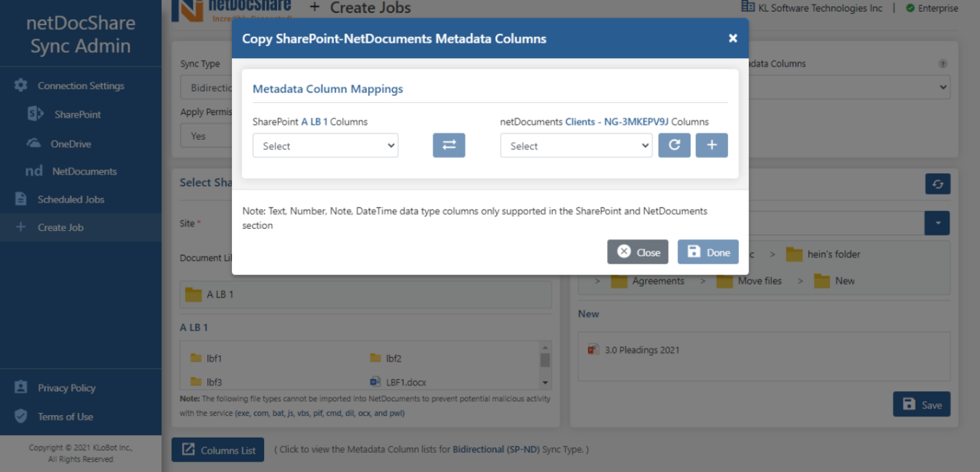
Task: Click the nd NetDocuments icon
Action: (x=34, y=171)
